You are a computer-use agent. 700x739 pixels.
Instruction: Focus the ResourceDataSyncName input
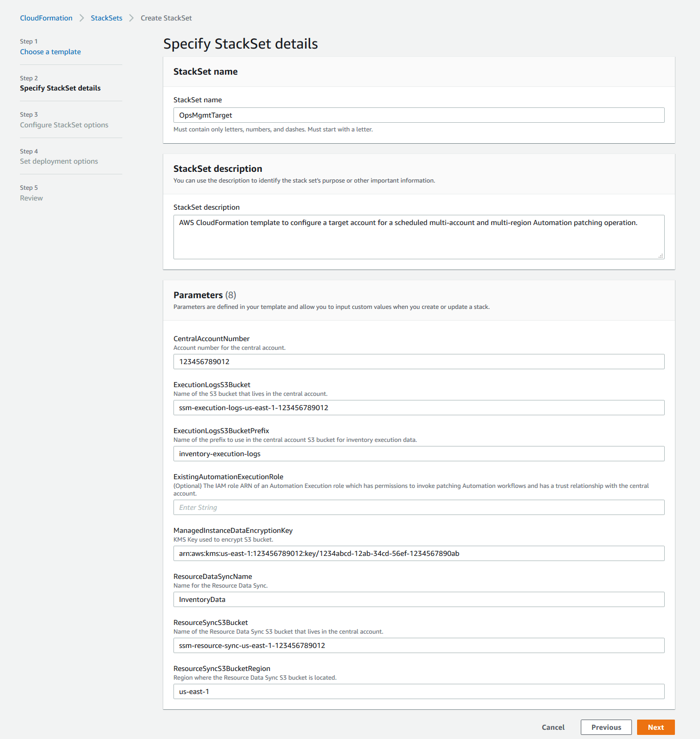(x=419, y=599)
